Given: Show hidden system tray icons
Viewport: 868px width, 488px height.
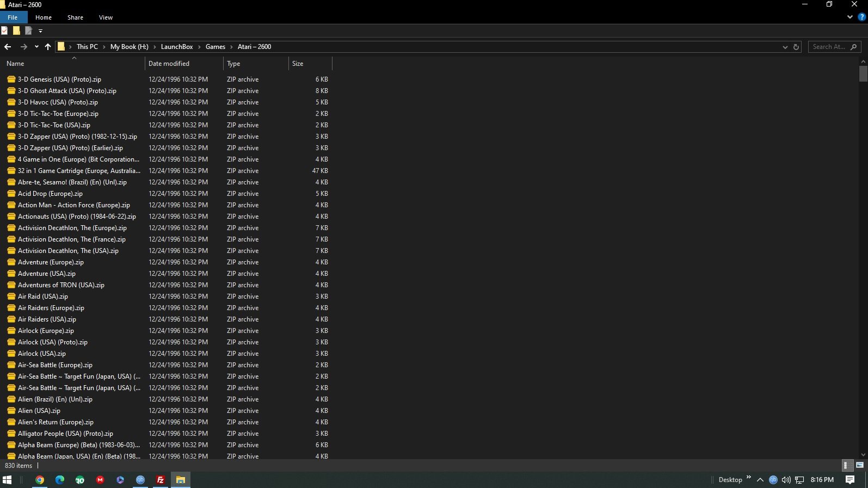Looking at the screenshot, I should (x=760, y=480).
